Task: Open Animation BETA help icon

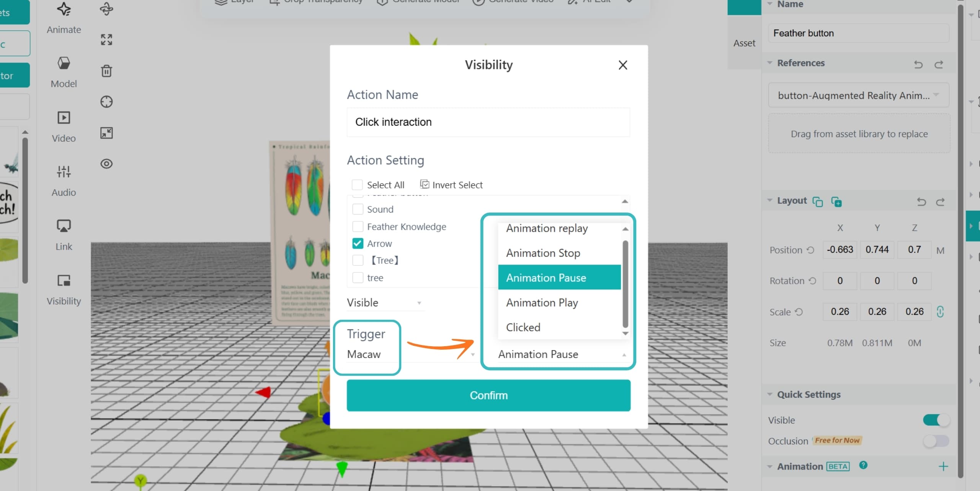Action: pos(863,465)
